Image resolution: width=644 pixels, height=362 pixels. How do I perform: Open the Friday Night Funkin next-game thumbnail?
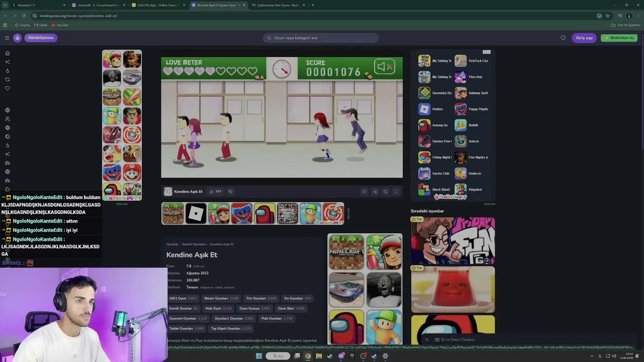[453, 241]
